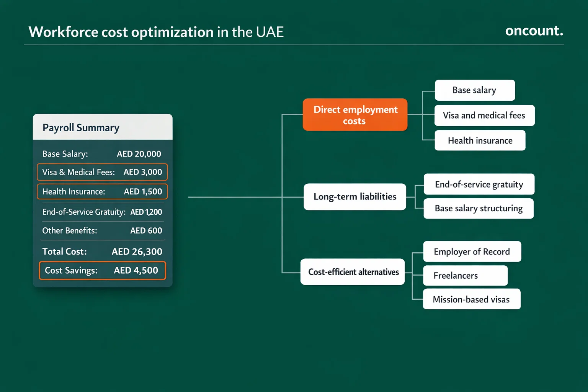Select the Total Cost summary row
This screenshot has width=588, height=392.
(x=102, y=252)
